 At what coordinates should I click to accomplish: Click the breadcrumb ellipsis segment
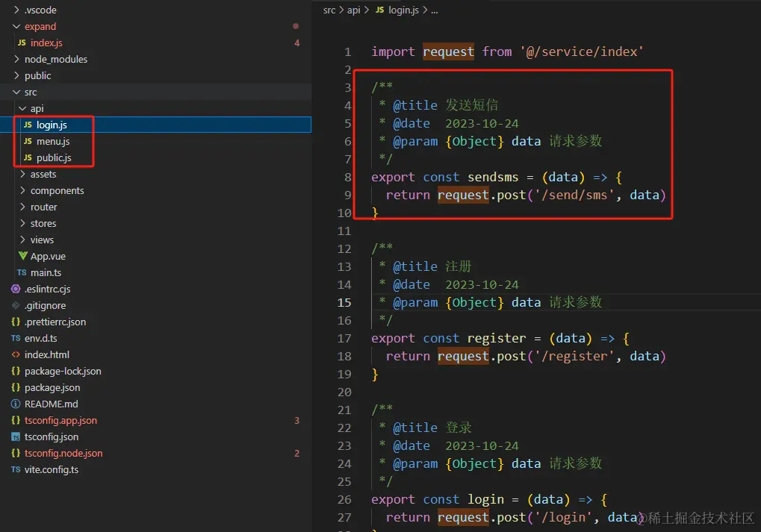[435, 10]
